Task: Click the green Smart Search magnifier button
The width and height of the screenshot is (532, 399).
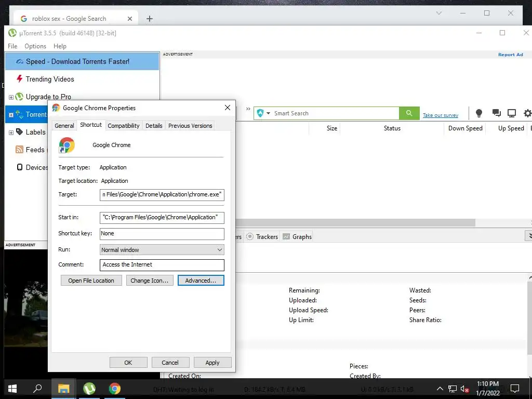Action: (409, 113)
